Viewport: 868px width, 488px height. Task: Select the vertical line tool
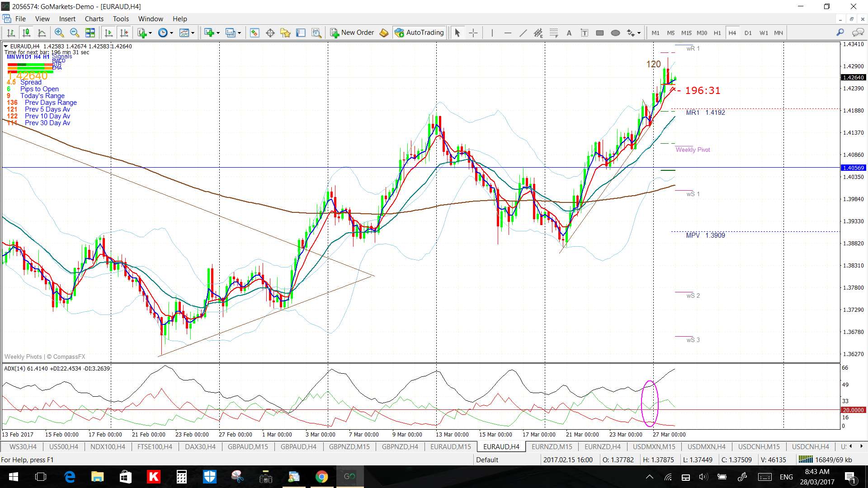(x=492, y=33)
